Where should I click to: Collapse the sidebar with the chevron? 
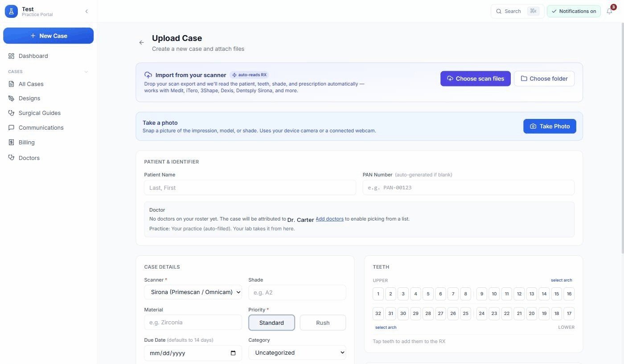[86, 12]
